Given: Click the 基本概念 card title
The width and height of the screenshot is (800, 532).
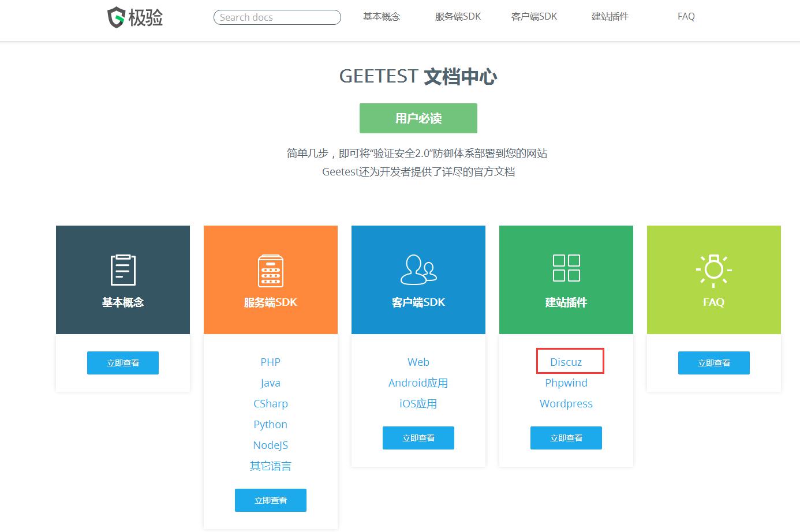Looking at the screenshot, I should [x=123, y=302].
